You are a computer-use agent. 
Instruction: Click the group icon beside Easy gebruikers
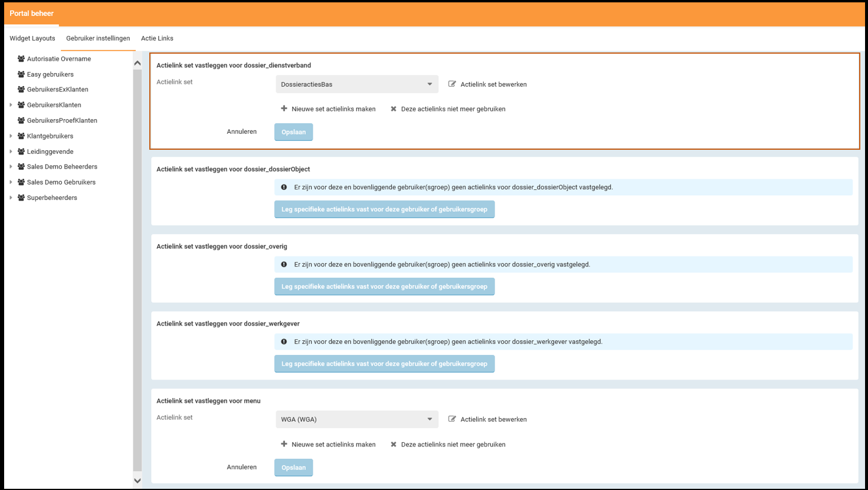[21, 74]
